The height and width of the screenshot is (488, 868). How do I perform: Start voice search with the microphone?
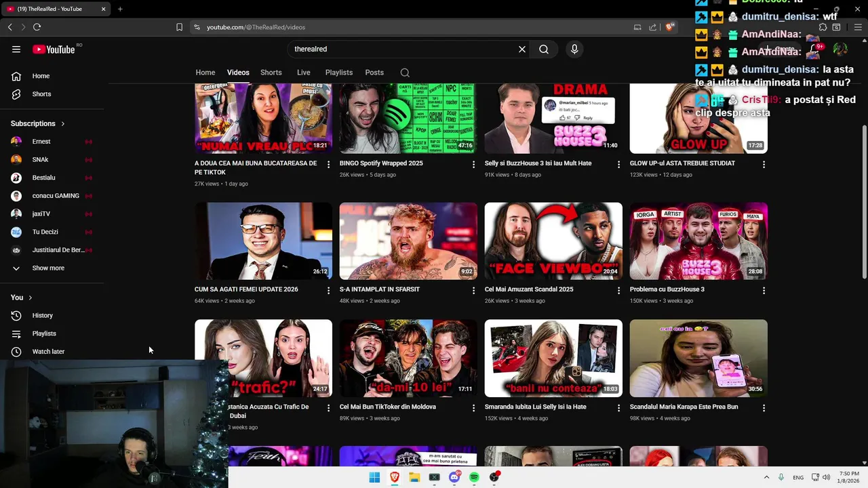click(x=574, y=49)
